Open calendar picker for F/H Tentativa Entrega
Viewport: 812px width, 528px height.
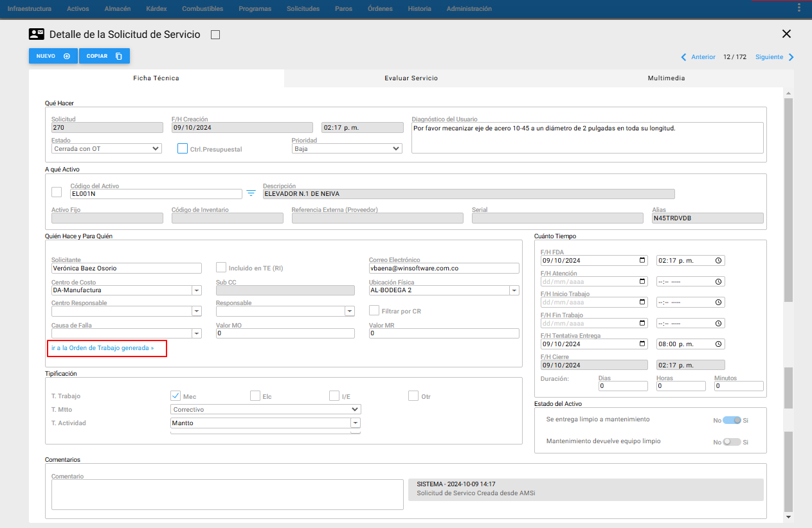[x=642, y=344]
